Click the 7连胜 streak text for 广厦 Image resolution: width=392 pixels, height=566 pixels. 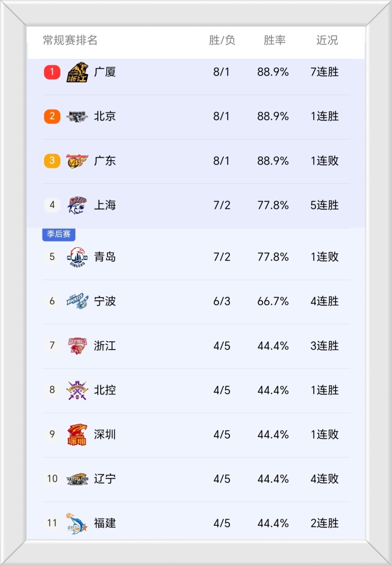click(325, 72)
